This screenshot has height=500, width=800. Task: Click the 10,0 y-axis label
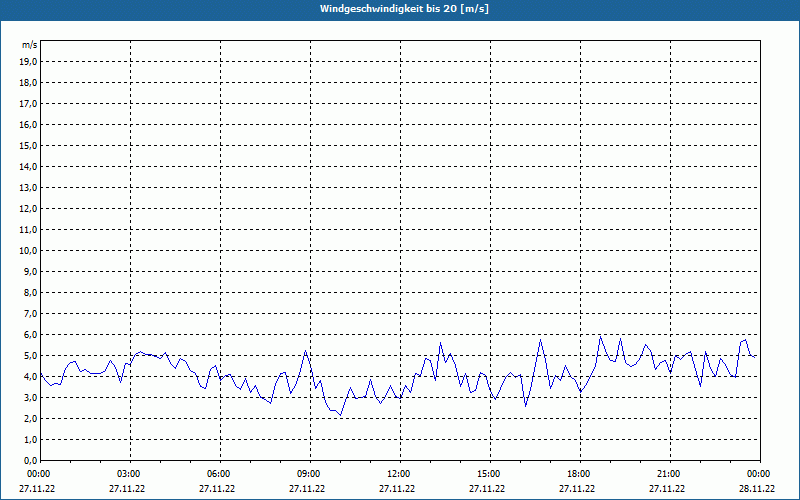28,251
